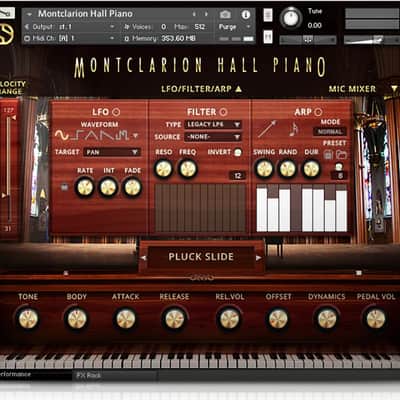400x400 pixels.
Task: Click the TONE knob
Action: pyautogui.click(x=28, y=319)
